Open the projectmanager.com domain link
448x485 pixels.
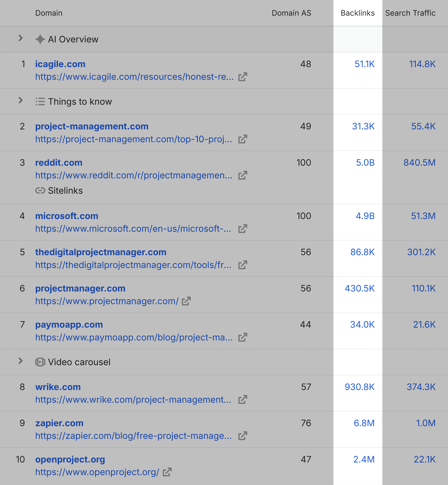pos(80,288)
